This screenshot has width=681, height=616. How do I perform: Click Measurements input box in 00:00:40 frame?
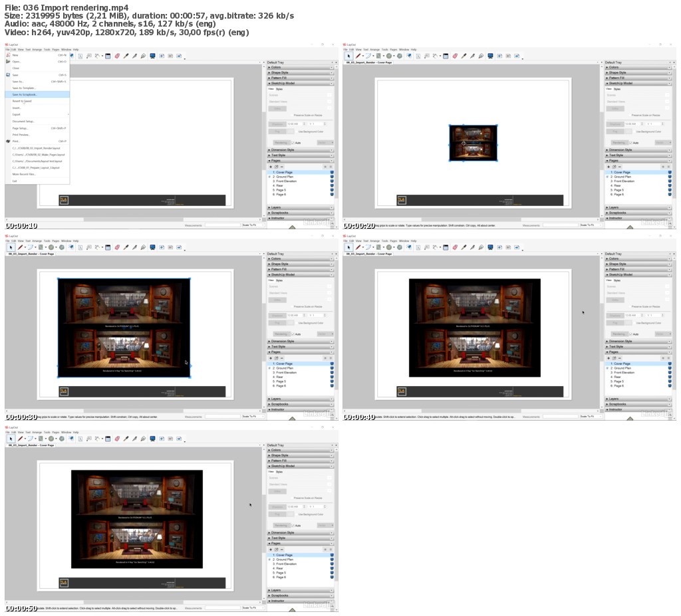pos(560,416)
